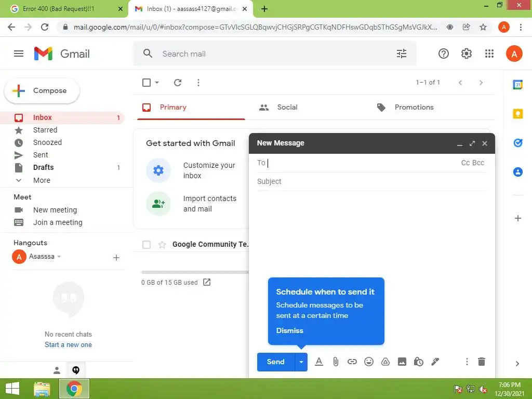Refresh the inbox list
The width and height of the screenshot is (532, 399).
click(x=178, y=83)
